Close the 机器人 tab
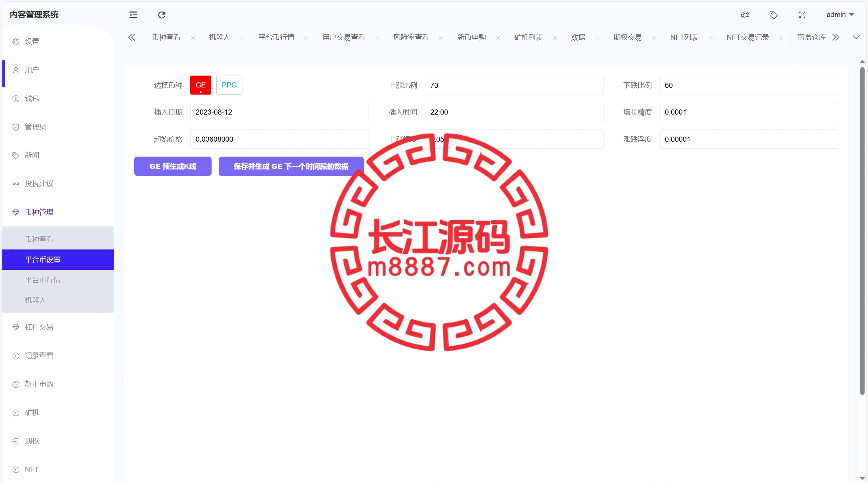Viewport: 868px width, 483px height. [242, 38]
